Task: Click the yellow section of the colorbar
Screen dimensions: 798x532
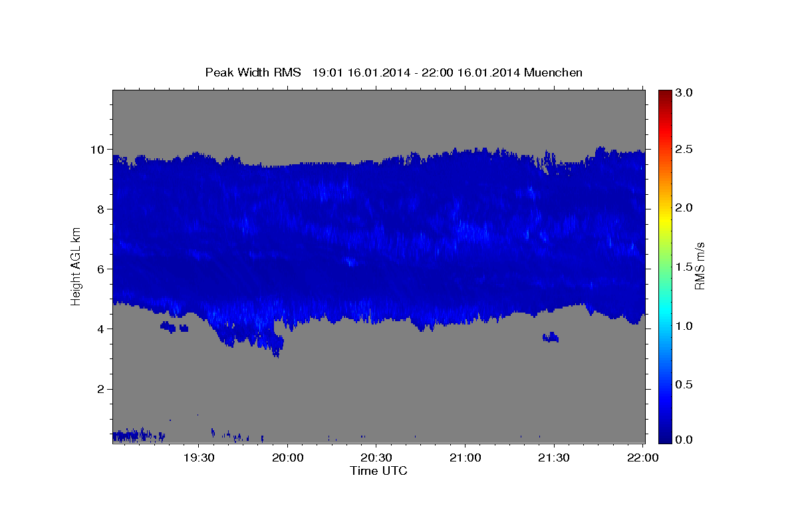Action: (x=665, y=219)
